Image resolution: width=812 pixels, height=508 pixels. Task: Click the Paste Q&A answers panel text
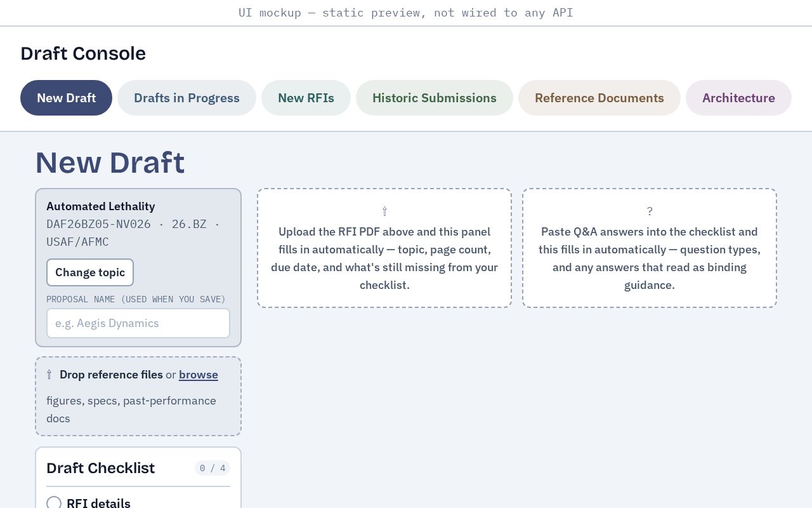pos(650,258)
